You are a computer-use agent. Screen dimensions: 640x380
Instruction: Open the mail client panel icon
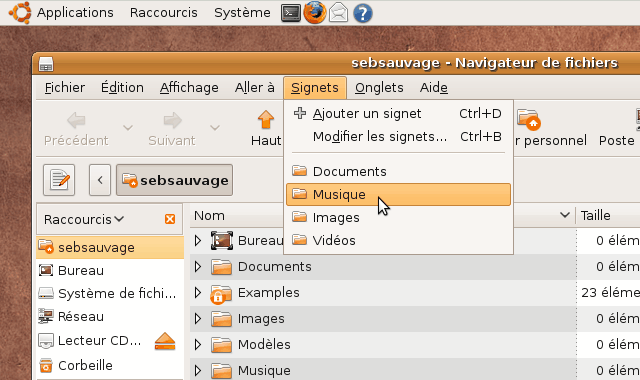[338, 13]
